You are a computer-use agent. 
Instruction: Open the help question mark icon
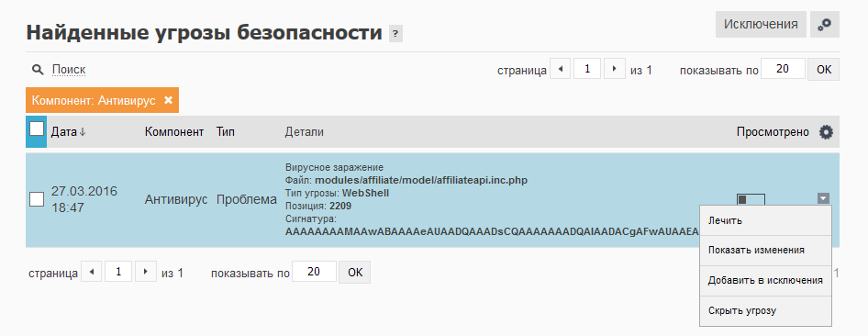click(395, 34)
